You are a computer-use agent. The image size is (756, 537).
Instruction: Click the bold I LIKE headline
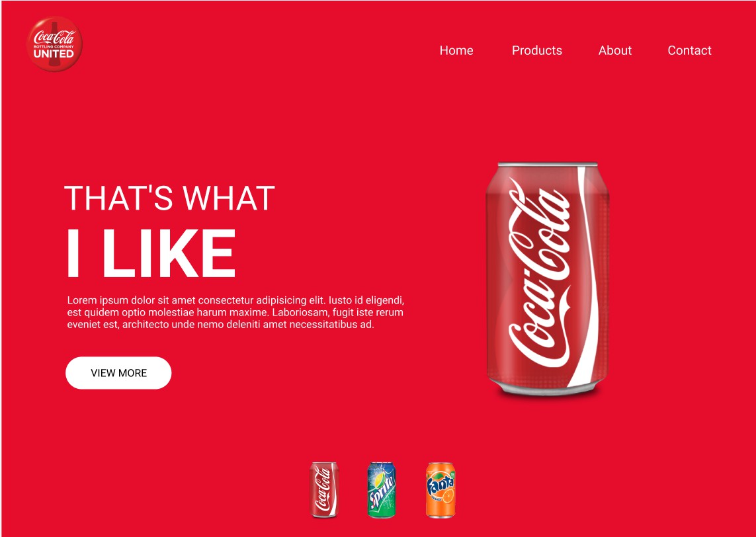pyautogui.click(x=151, y=253)
